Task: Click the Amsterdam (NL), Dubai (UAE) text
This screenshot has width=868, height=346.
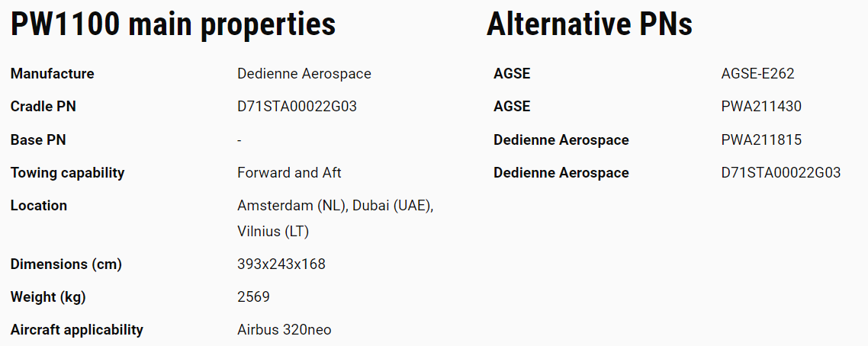Action: [x=336, y=206]
